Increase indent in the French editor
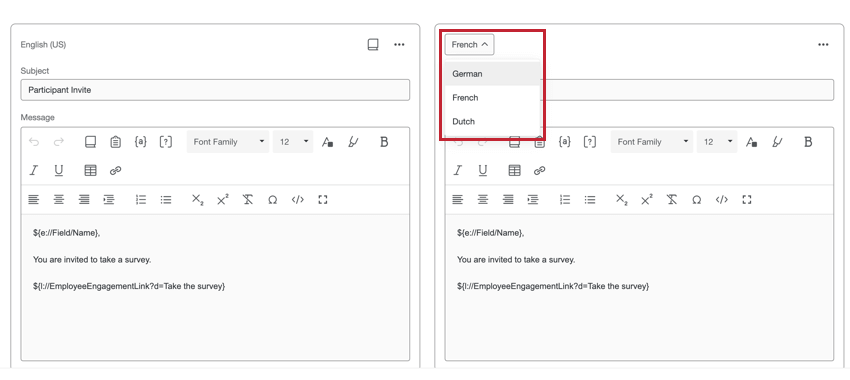850x380 pixels. click(533, 200)
